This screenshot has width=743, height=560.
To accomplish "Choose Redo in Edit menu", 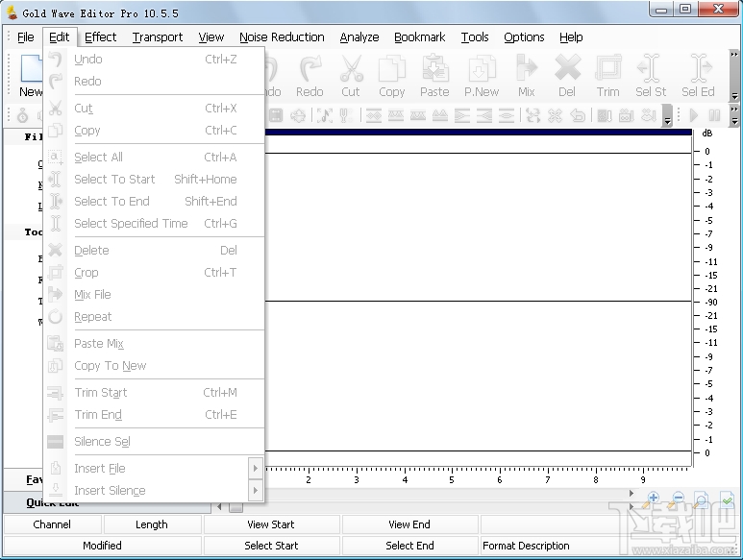I will click(x=154, y=82).
